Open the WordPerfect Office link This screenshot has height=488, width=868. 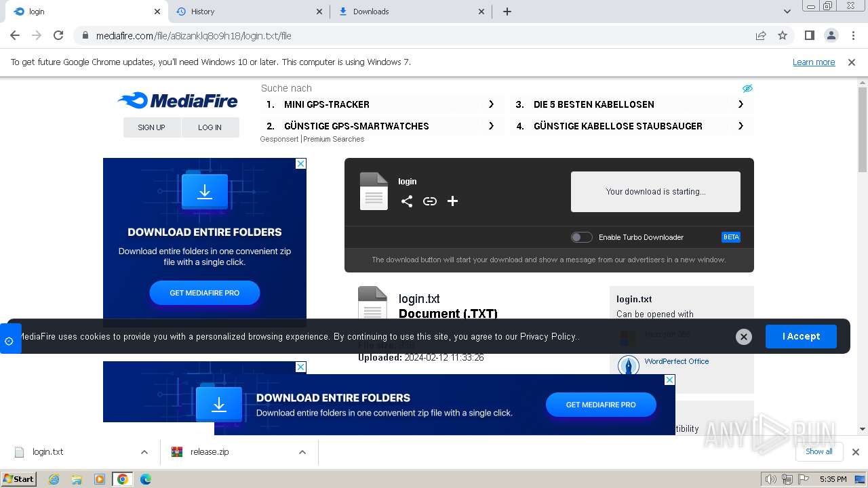(x=677, y=361)
